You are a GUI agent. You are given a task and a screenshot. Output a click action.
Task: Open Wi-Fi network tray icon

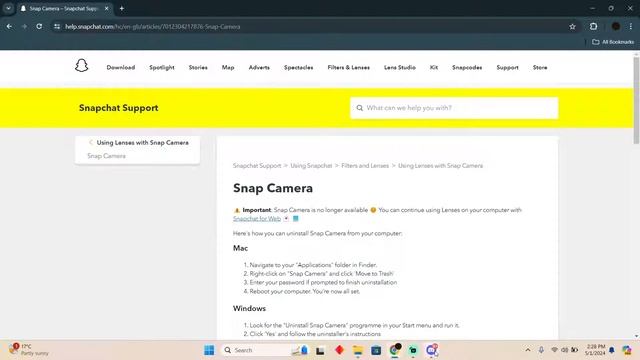(x=554, y=350)
